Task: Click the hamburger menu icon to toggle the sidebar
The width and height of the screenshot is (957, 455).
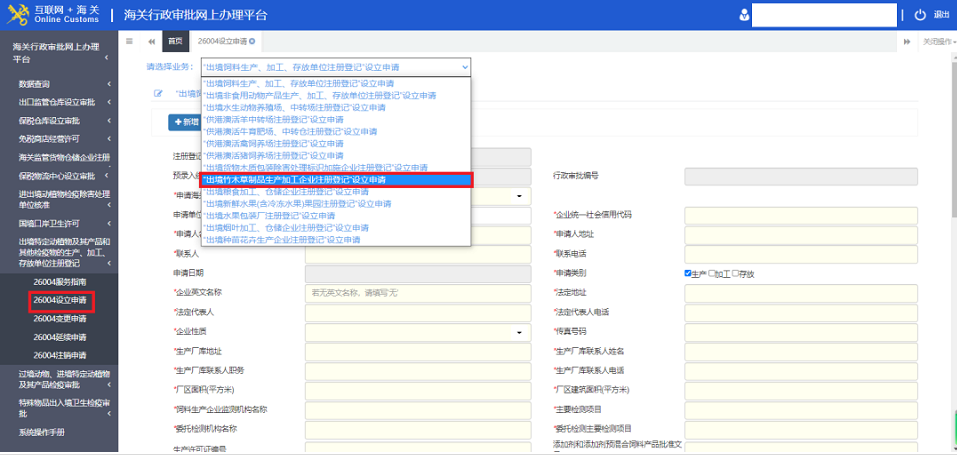Action: [130, 41]
